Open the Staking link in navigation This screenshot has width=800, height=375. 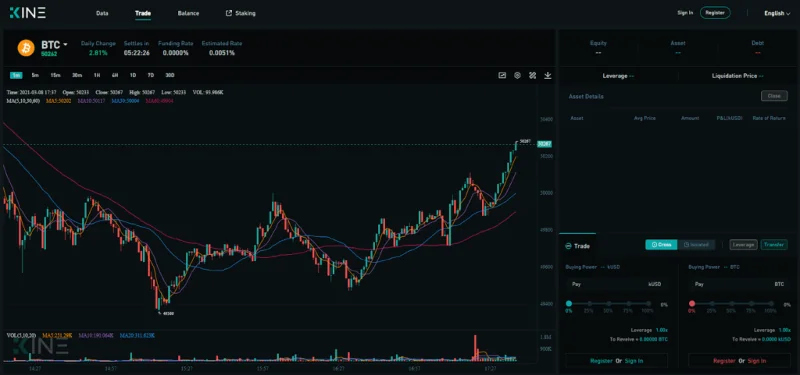tap(245, 13)
